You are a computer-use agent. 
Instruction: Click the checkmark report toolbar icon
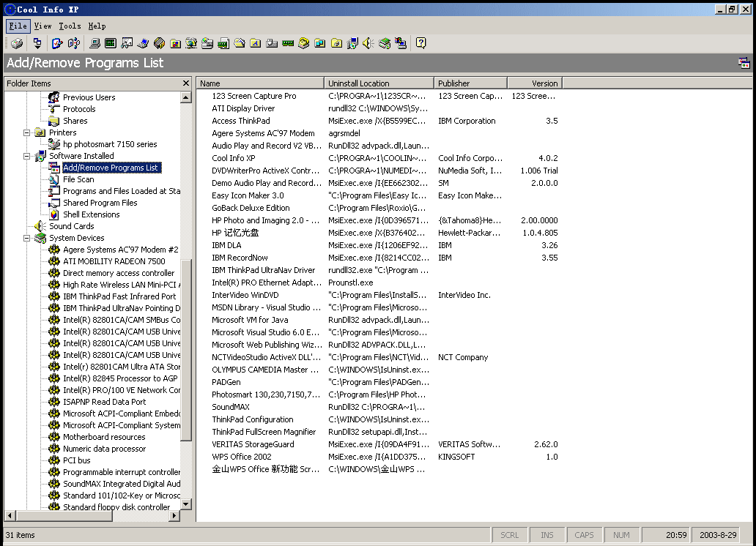click(x=57, y=43)
